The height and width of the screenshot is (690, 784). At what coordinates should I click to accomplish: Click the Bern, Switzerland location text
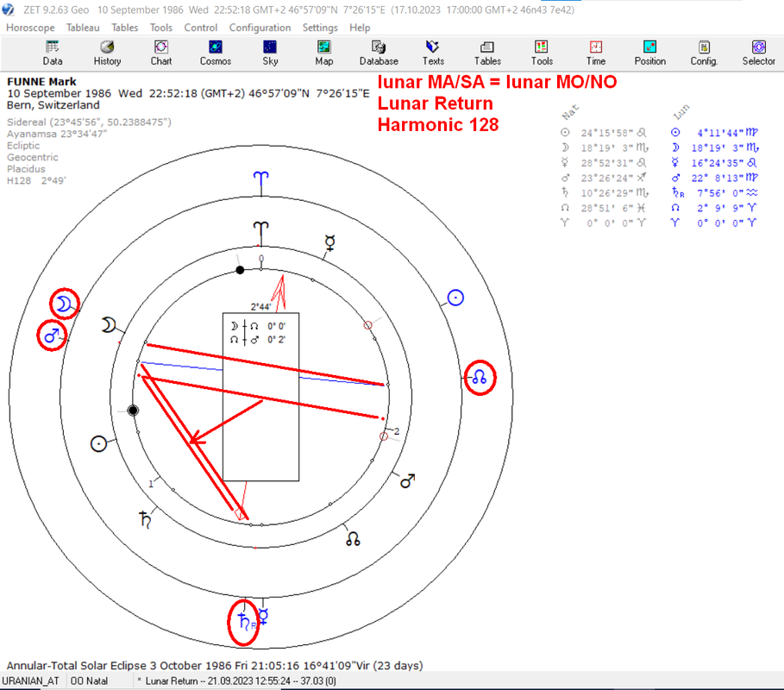(53, 105)
